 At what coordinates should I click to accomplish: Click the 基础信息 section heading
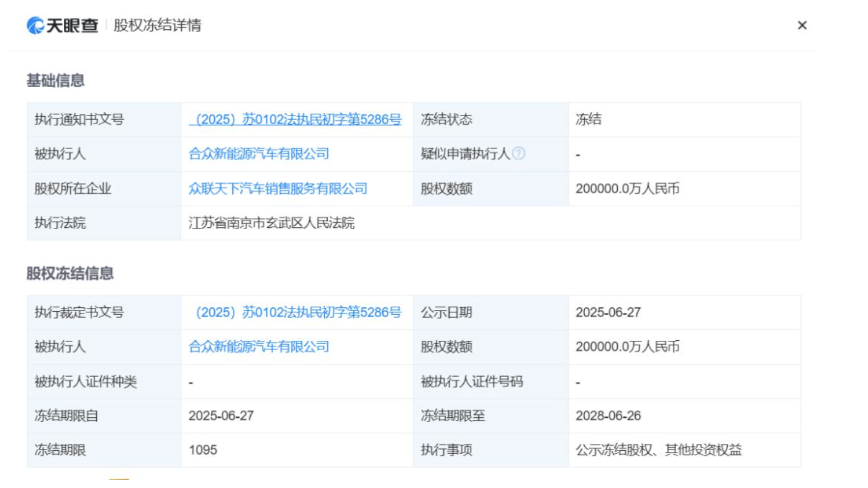(55, 80)
